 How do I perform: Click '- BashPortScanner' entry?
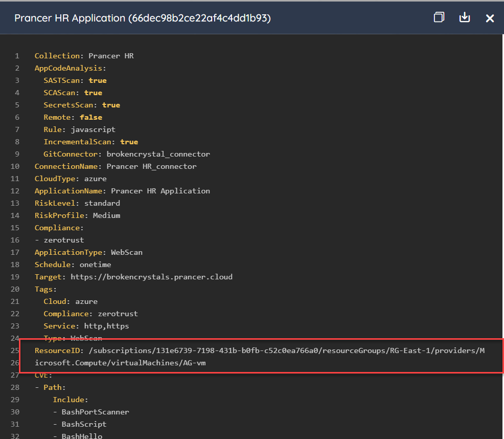(91, 412)
